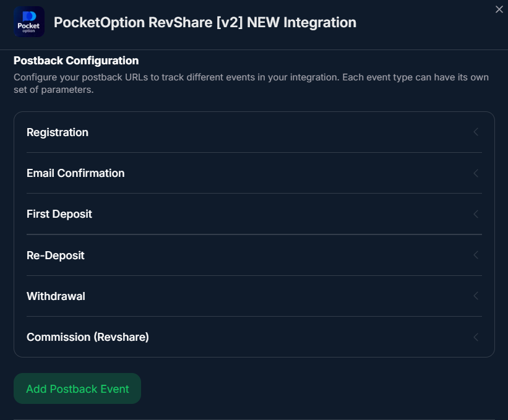Expand the Commission (Revshare) chevron
The width and height of the screenshot is (508, 420).
(x=476, y=336)
